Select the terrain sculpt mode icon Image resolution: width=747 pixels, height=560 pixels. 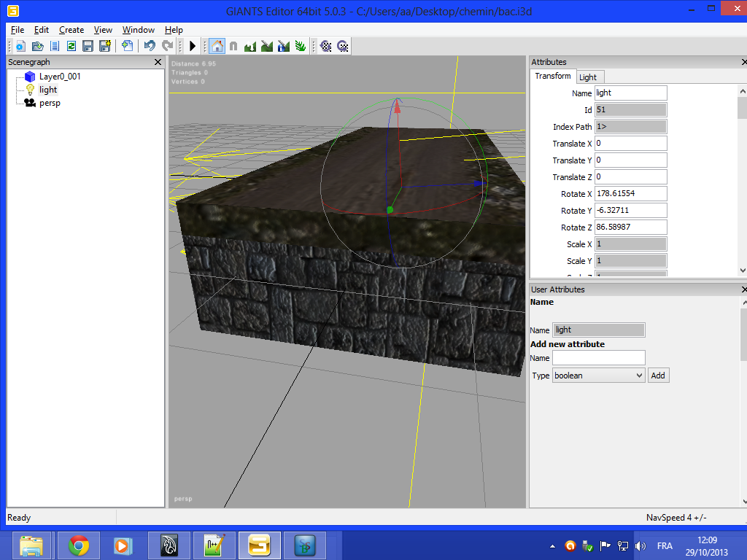click(250, 46)
